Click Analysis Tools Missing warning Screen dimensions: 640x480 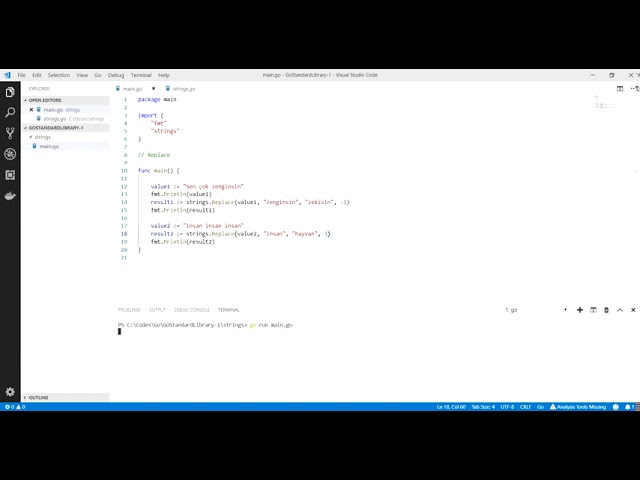click(x=578, y=407)
